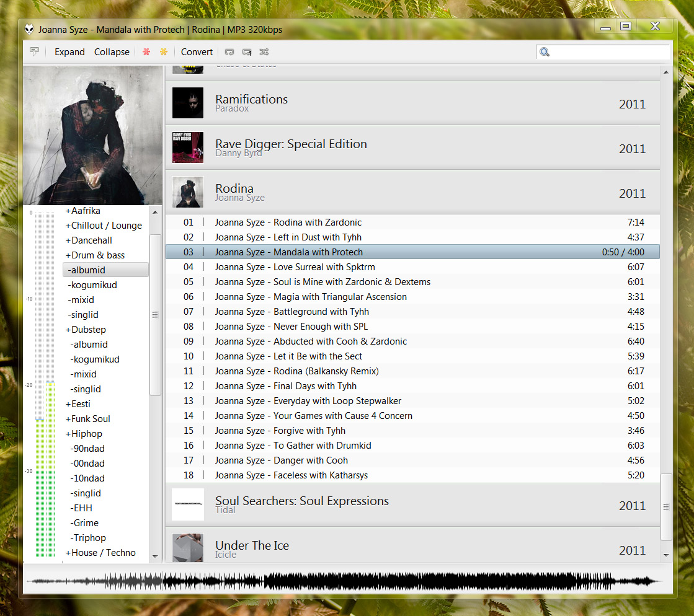Viewport: 694px width, 616px height.
Task: Click the Rodina album cover thumbnail
Action: (x=187, y=192)
